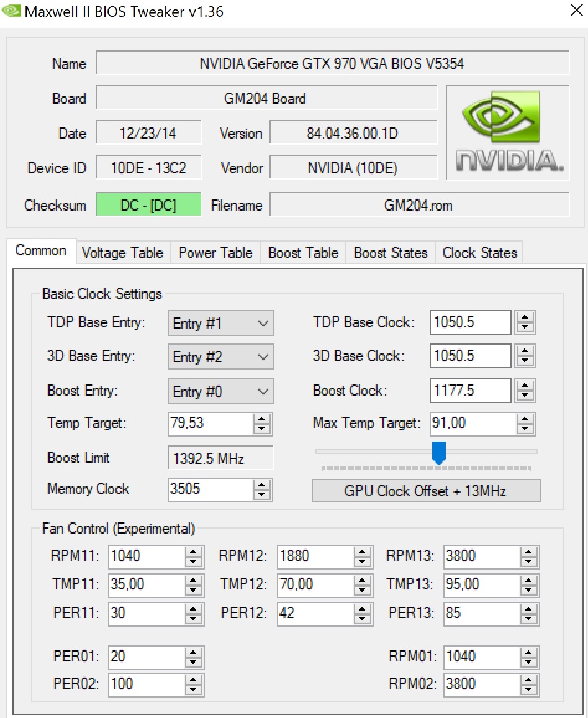
Task: Click the TDP Base Clock input field
Action: (471, 322)
